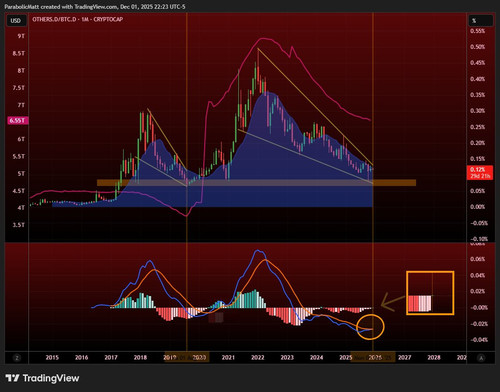Click the 5T left axis label

tap(21, 174)
